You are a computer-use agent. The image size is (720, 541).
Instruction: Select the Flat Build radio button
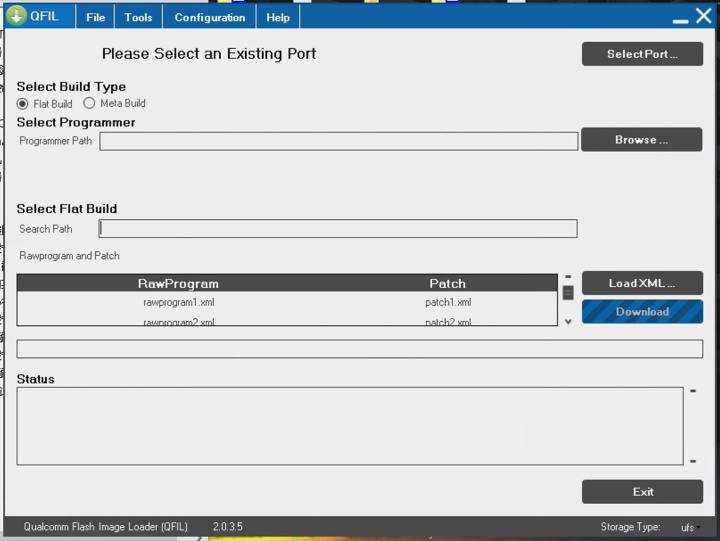(x=22, y=104)
